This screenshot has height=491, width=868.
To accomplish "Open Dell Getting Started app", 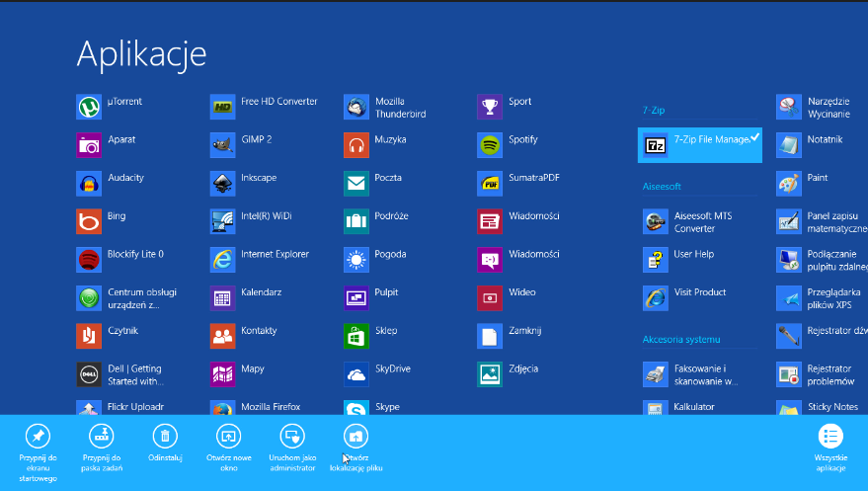I will [x=89, y=374].
